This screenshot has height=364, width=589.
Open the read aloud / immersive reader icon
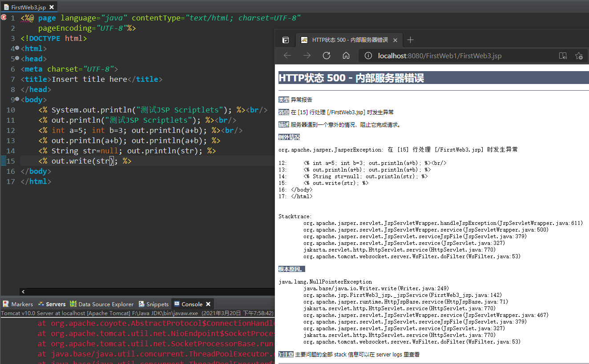(x=563, y=56)
